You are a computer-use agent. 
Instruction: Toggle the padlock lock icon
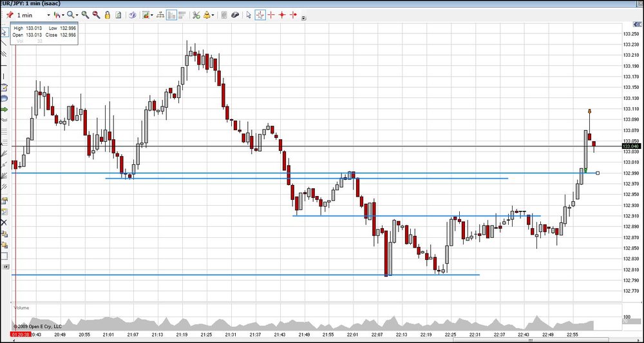107,15
